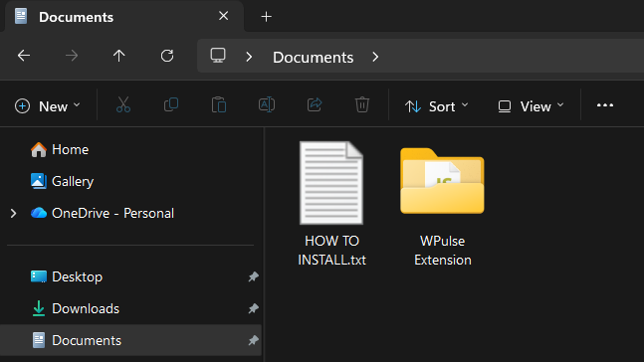The height and width of the screenshot is (362, 644).
Task: Open the See more ellipsis menu
Action: [605, 105]
